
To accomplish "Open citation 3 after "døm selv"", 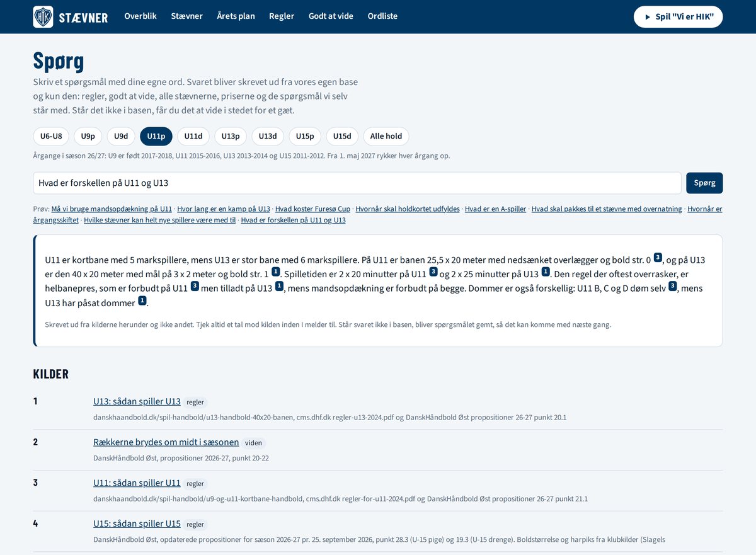I will (673, 286).
